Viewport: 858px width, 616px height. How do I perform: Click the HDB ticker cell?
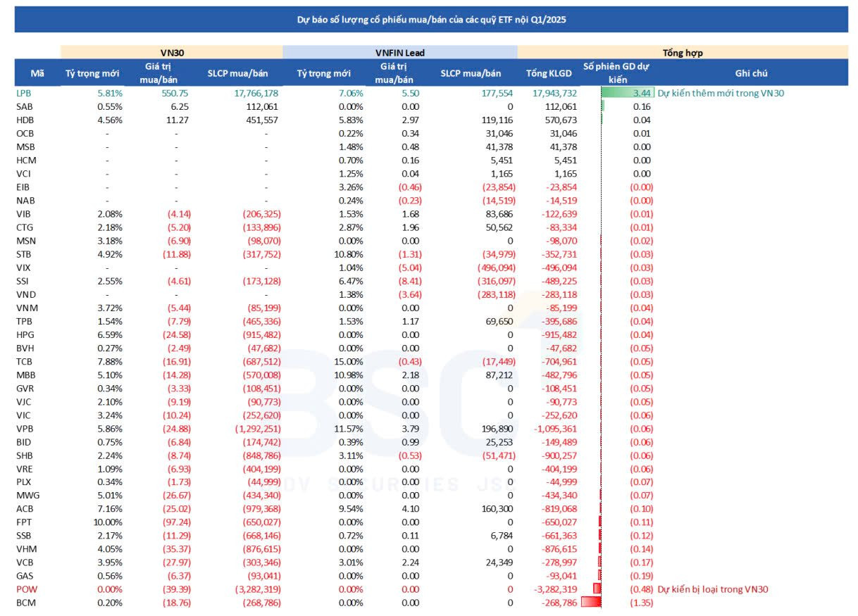click(24, 120)
